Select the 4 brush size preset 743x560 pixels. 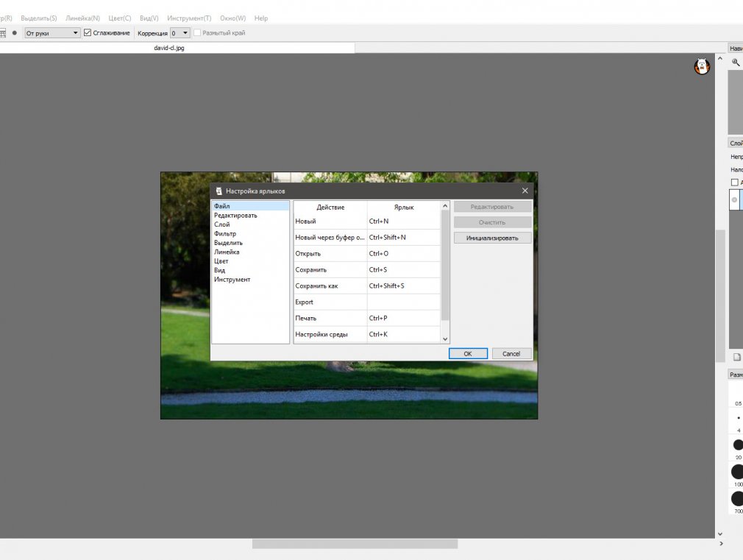[739, 421]
